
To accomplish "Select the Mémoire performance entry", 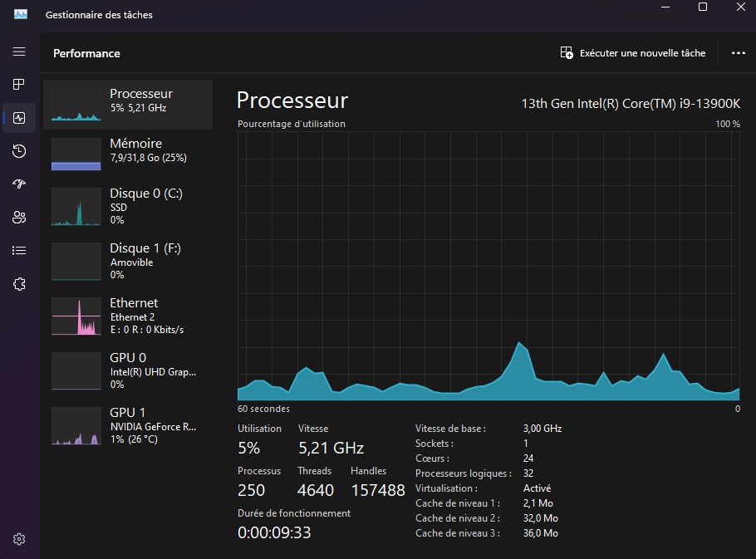I will click(x=128, y=154).
